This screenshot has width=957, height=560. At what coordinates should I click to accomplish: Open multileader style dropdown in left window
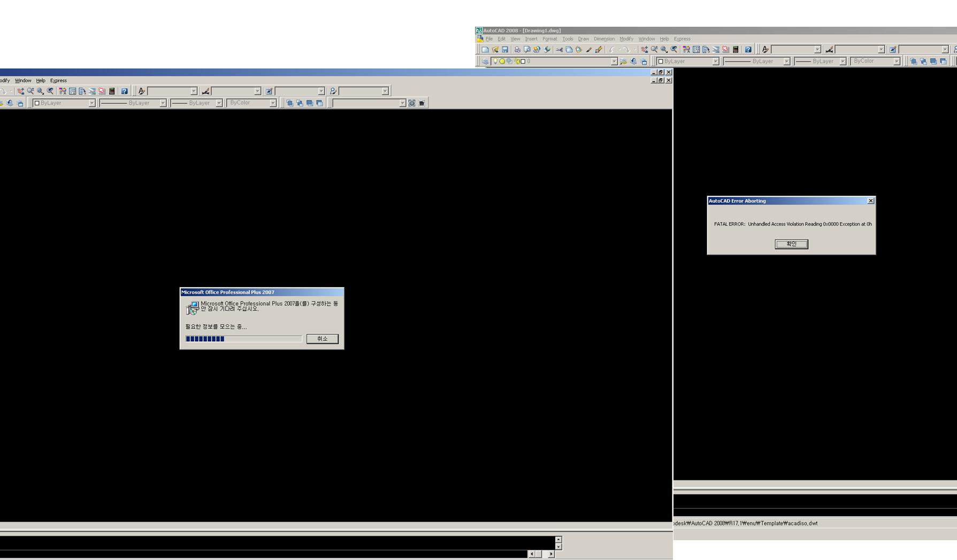click(385, 91)
